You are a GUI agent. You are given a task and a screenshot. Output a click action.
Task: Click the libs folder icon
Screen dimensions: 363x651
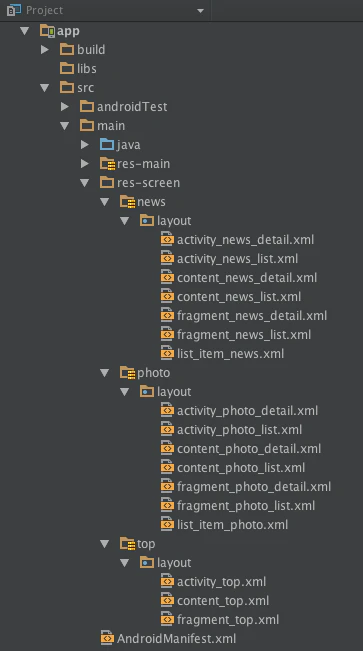67,69
